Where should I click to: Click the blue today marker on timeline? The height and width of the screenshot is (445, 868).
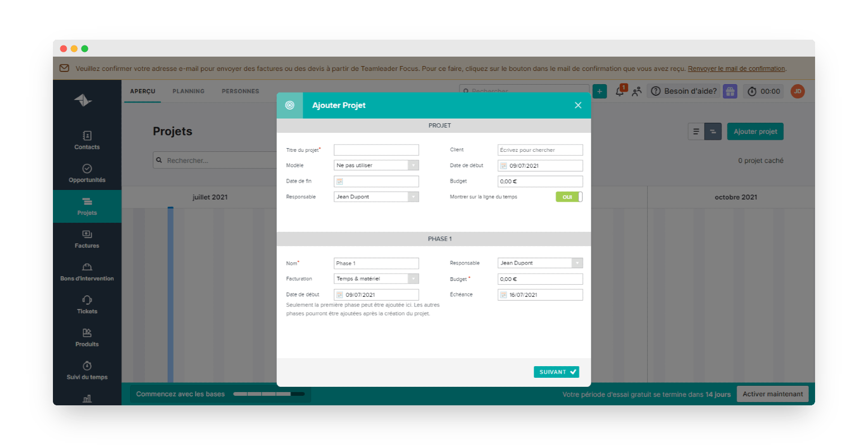point(170,294)
